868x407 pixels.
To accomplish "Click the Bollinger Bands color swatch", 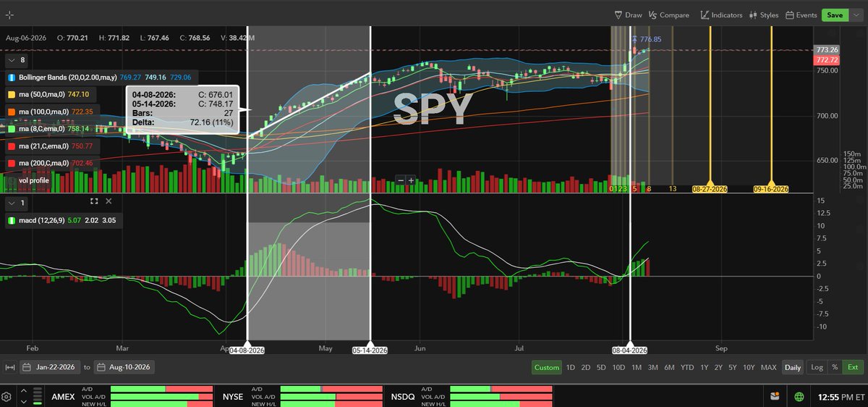I will pyautogui.click(x=12, y=77).
